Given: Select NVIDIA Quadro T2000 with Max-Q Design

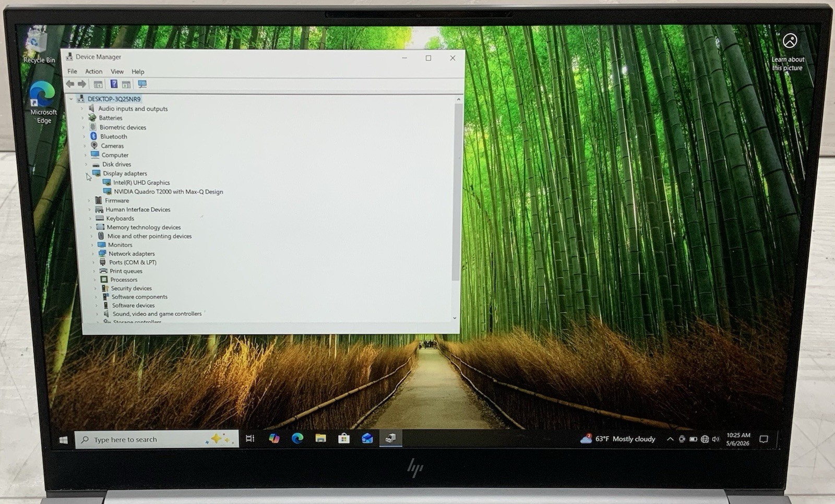Looking at the screenshot, I should [169, 191].
